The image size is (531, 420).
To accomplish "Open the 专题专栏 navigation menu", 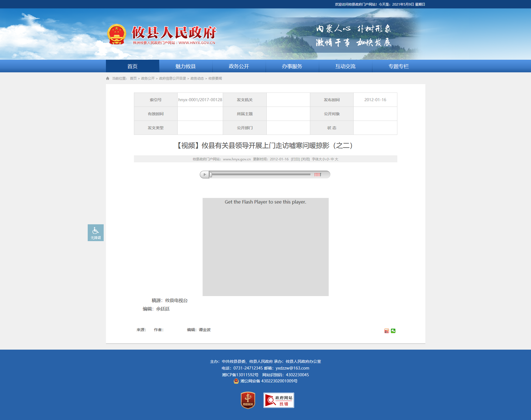I will pos(399,66).
